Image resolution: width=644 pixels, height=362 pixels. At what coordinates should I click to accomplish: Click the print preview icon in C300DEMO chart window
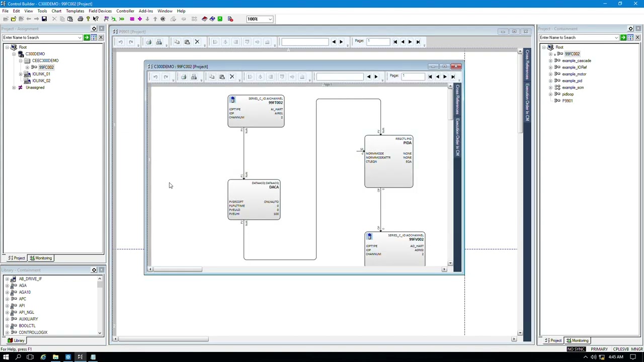pyautogui.click(x=194, y=77)
